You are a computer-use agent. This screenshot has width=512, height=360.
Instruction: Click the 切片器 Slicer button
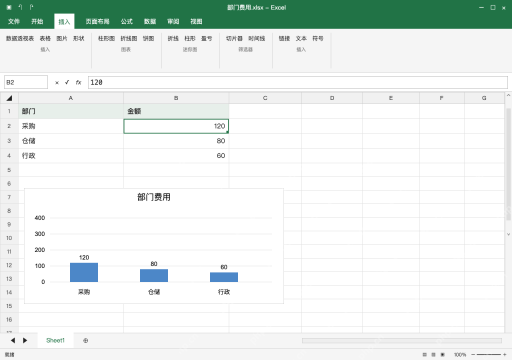point(234,39)
